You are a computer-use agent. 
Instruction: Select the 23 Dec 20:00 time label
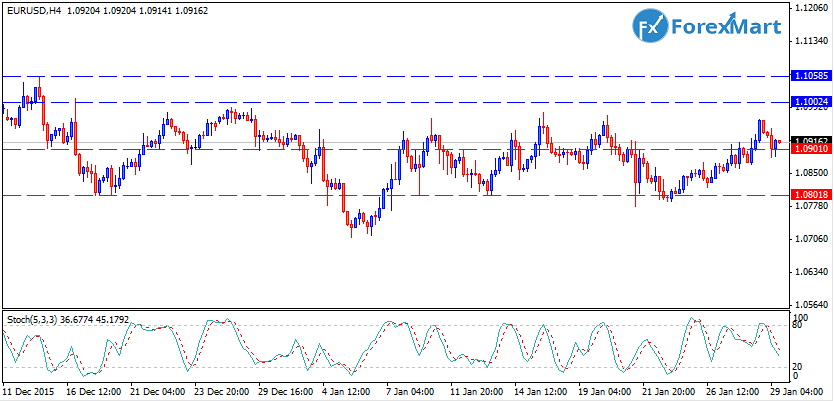click(x=222, y=392)
